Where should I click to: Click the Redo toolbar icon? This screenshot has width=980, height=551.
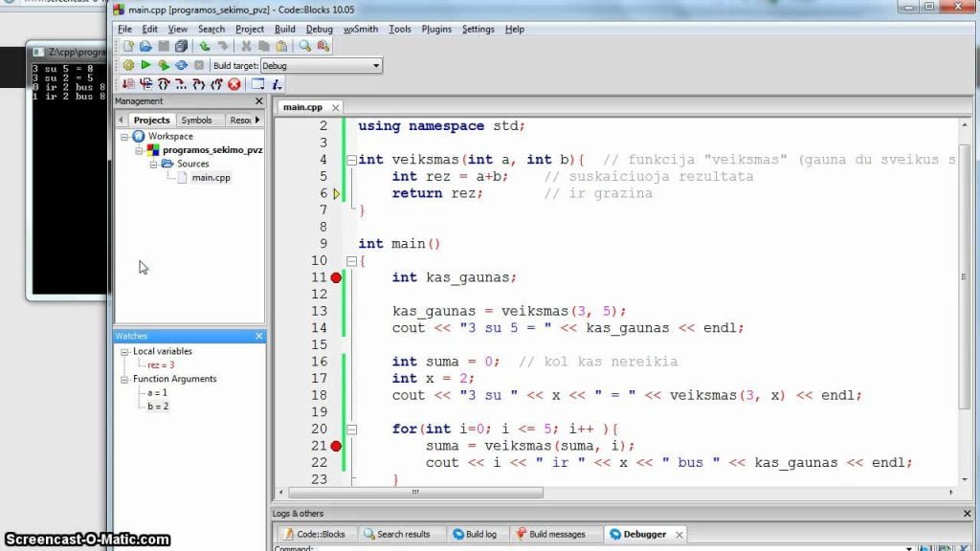point(222,46)
